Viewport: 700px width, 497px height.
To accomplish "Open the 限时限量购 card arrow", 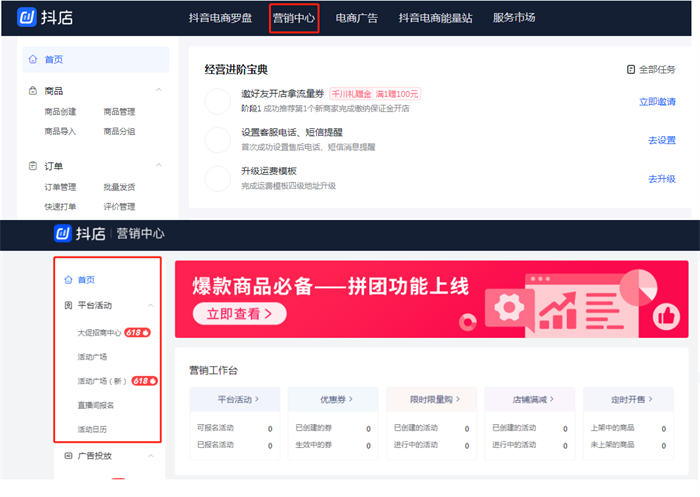I will pos(458,399).
